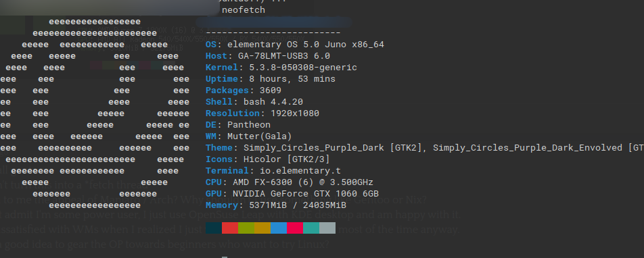
Task: Click the mustard yellow color block
Action: (262, 228)
